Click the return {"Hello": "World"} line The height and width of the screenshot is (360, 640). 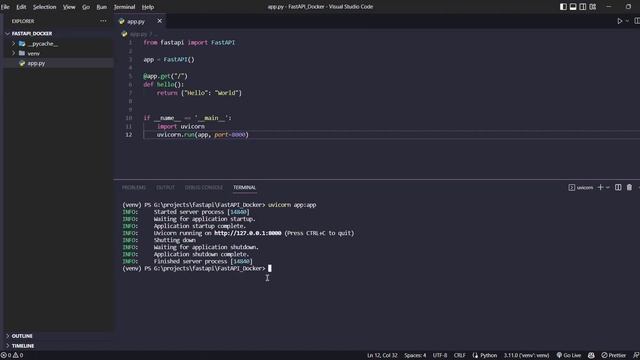[x=199, y=93]
